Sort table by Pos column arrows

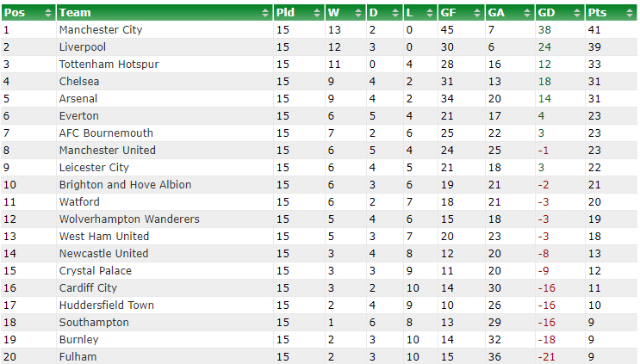47,13
